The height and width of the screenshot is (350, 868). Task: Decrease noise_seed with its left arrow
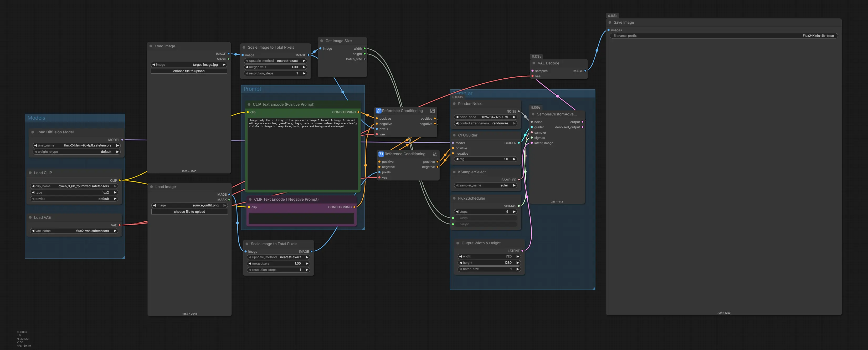click(457, 117)
